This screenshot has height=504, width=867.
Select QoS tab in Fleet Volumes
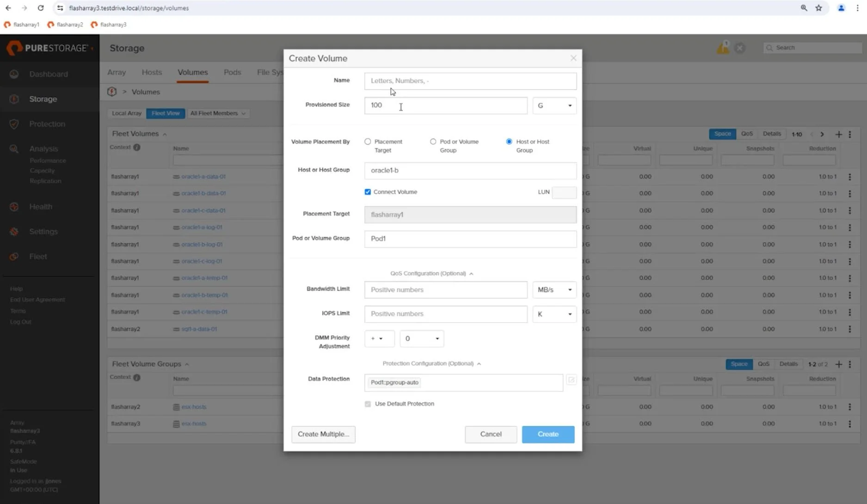pos(747,134)
